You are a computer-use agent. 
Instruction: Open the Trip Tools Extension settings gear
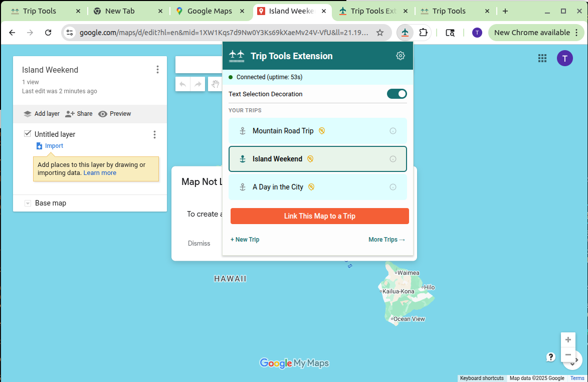tap(400, 56)
